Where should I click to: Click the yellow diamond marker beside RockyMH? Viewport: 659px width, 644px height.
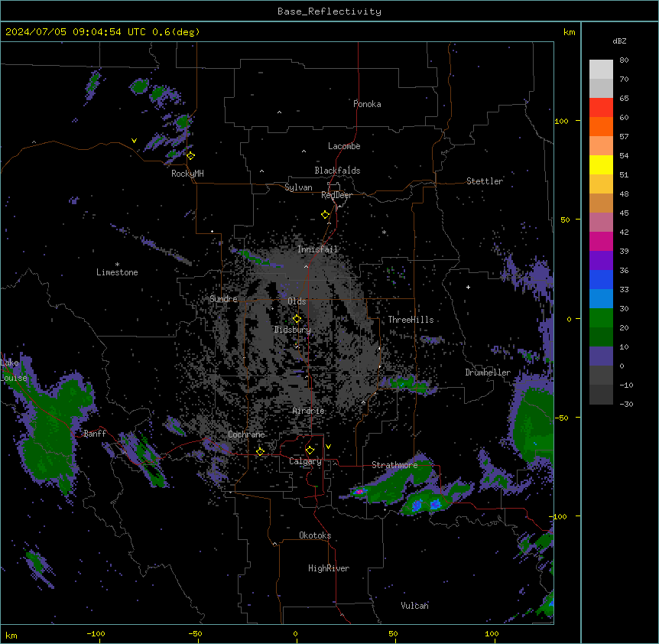[191, 156]
